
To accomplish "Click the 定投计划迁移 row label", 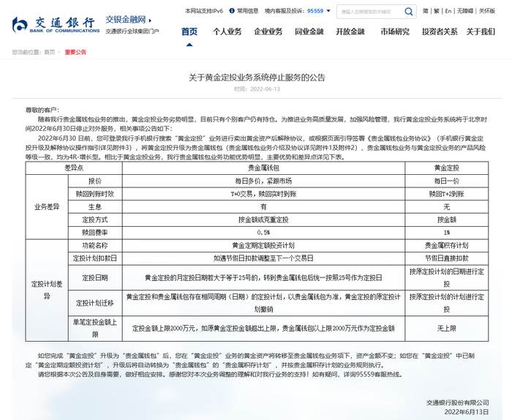I will point(95,303).
